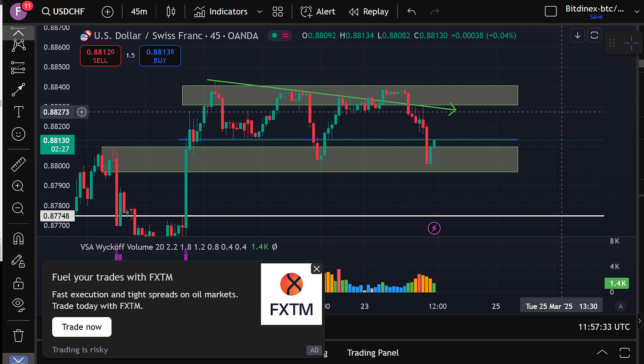Click the blue BUY 0.88135 button
The height and width of the screenshot is (364, 644).
coord(160,56)
